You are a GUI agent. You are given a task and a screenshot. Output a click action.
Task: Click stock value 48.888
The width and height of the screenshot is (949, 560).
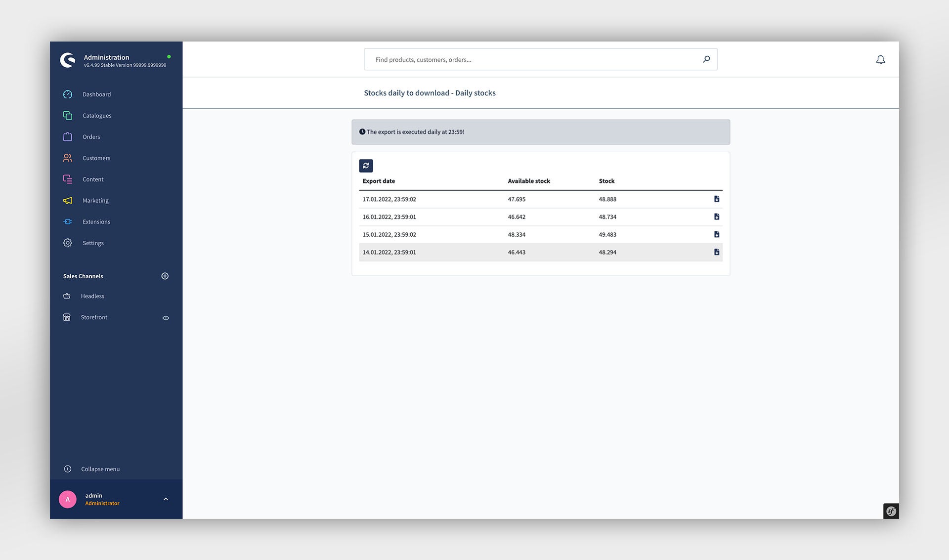607,200
